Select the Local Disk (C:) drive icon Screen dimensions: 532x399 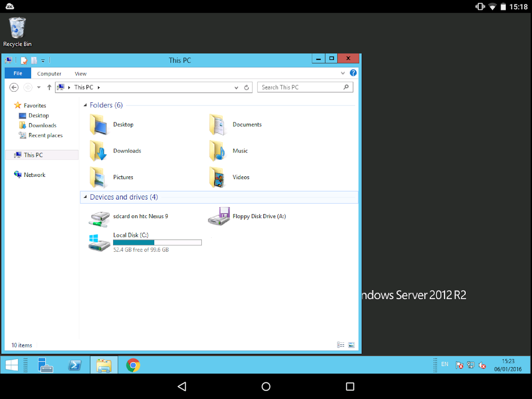(99, 243)
